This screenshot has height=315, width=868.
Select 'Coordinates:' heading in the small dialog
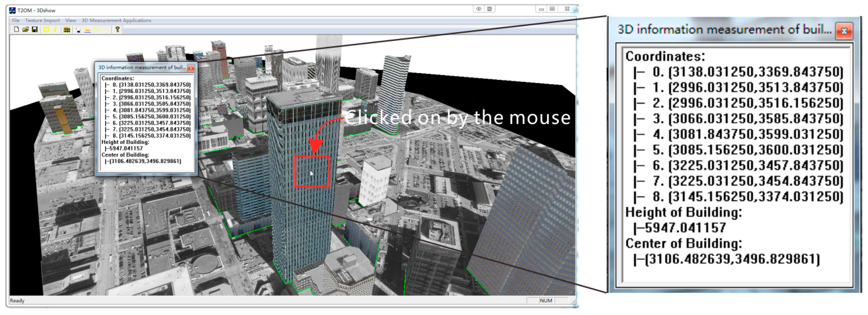[x=118, y=79]
